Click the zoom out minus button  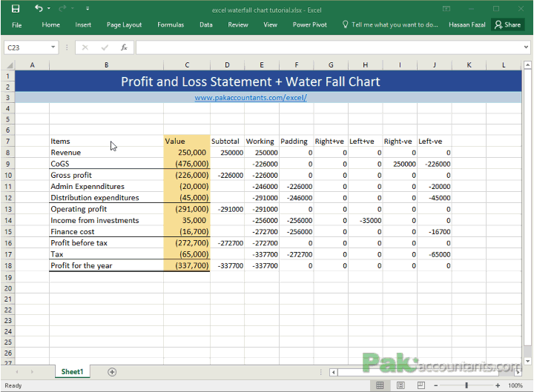(x=436, y=385)
